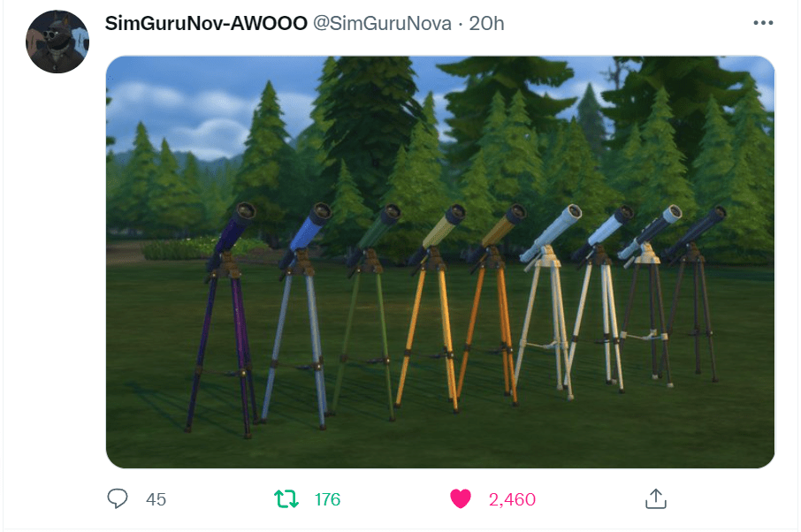Show the 176 retweets count

click(x=327, y=499)
